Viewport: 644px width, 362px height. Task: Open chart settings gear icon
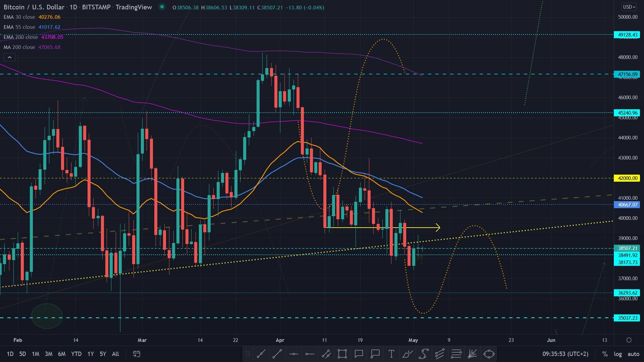629,340
